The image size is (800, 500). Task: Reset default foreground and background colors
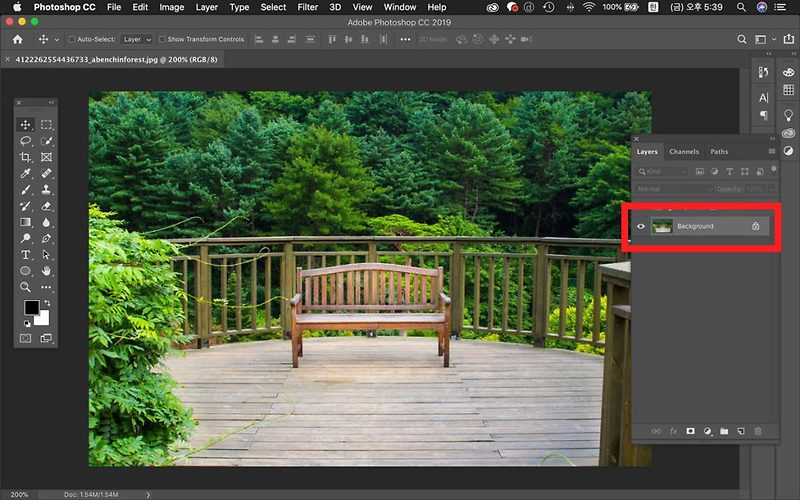tap(27, 323)
